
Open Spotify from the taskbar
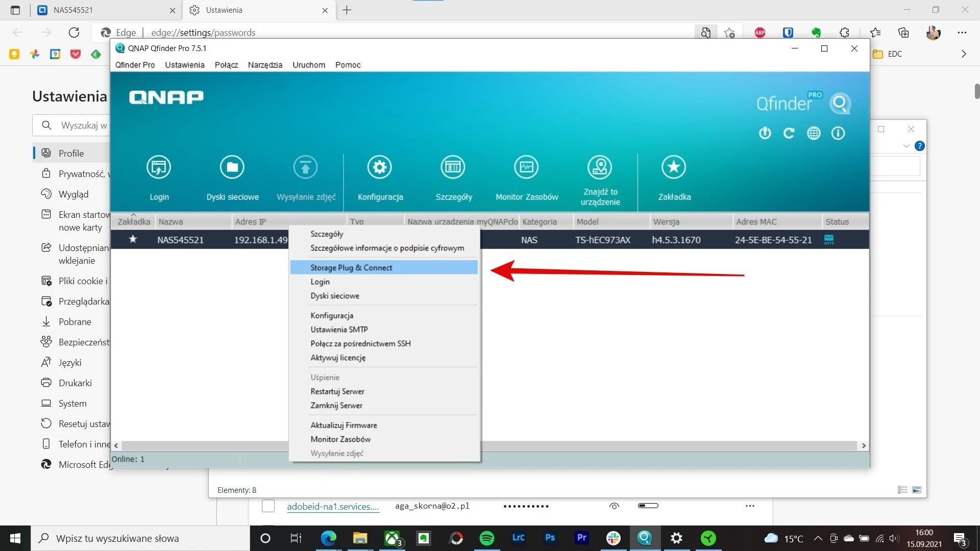click(487, 538)
